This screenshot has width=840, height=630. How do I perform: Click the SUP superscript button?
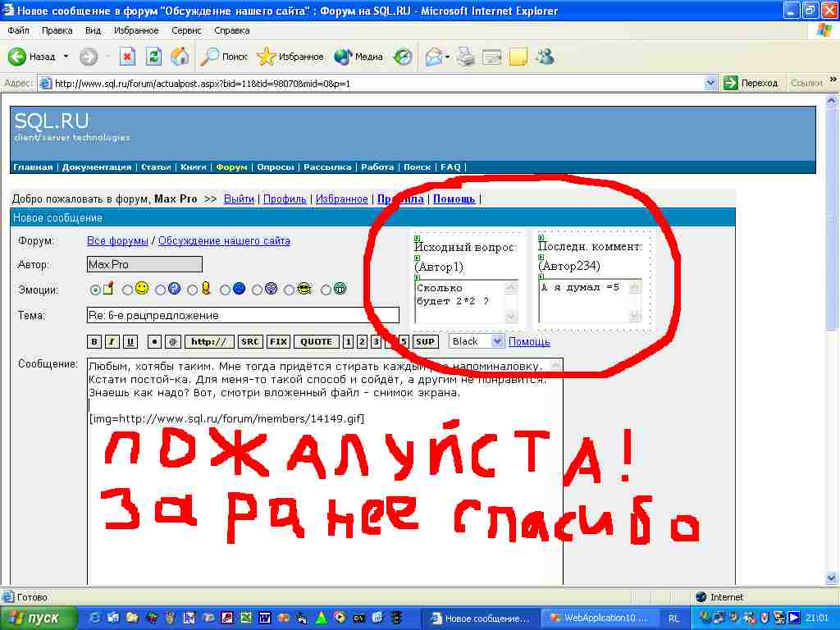point(426,342)
